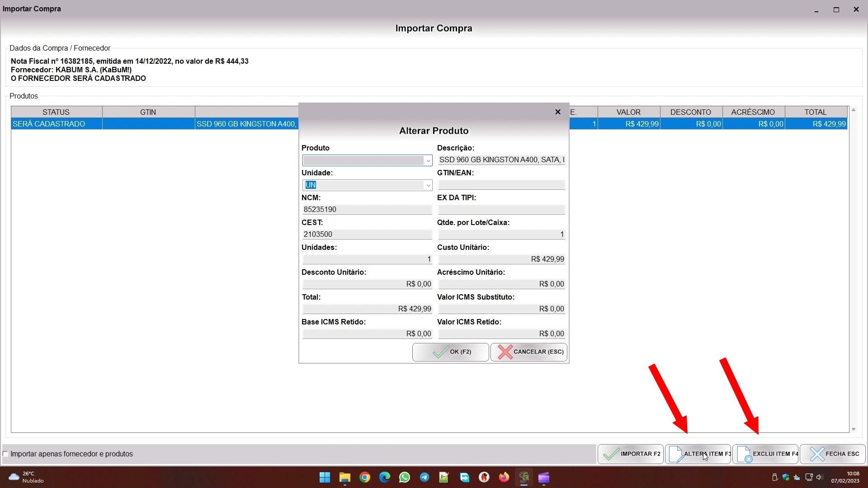
Task: Expand the Unidade dropdown arrow
Action: [x=428, y=185]
